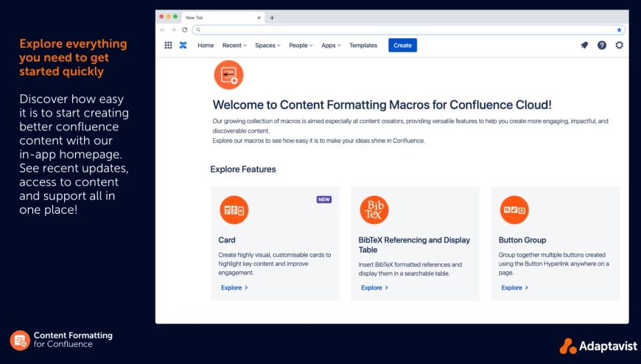Click the Card feature orange icon
Screen dimensions: 641x364
234,210
